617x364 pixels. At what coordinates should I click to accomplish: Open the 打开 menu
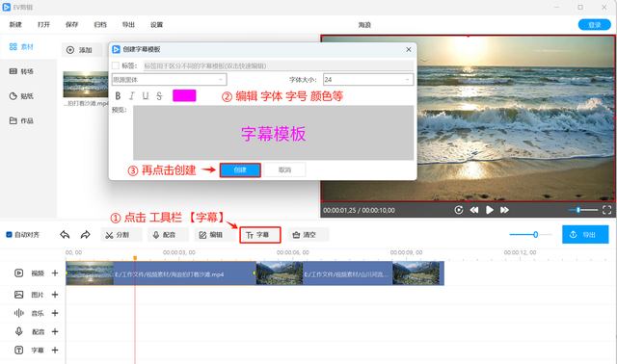43,25
